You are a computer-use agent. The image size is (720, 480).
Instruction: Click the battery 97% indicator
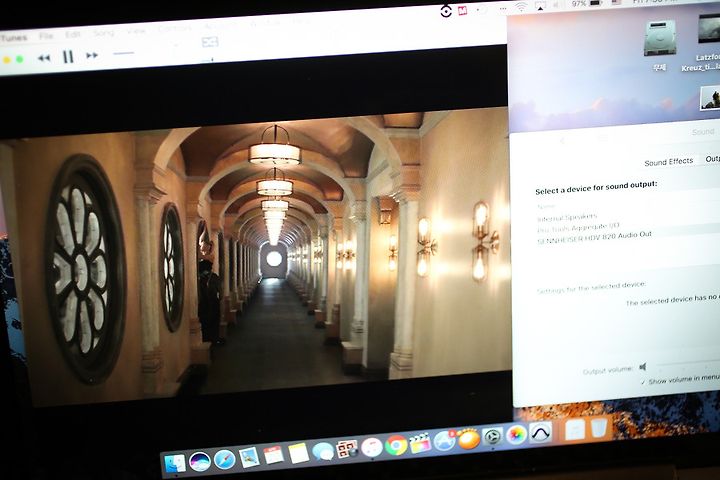click(x=587, y=4)
